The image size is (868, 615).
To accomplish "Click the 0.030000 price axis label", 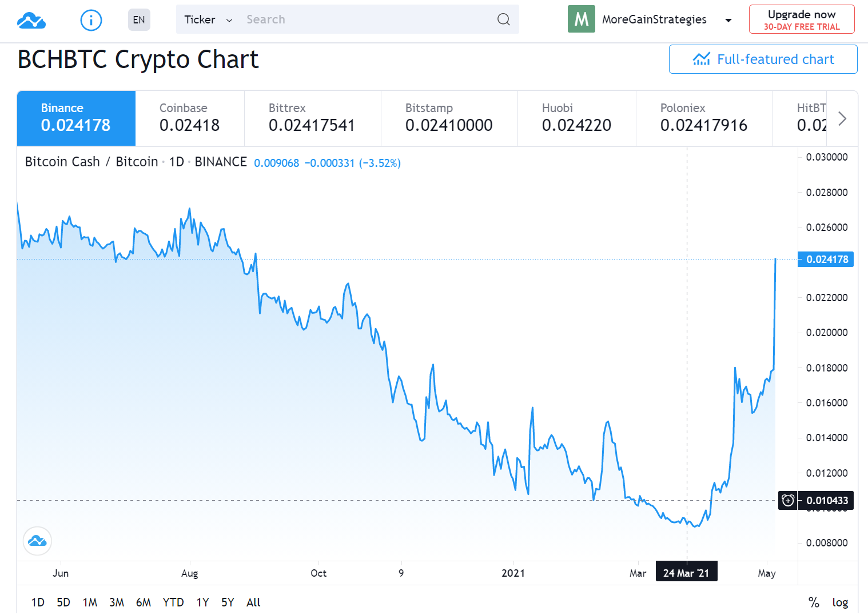I will [x=827, y=157].
